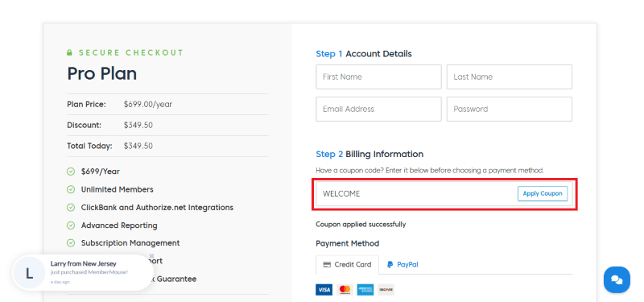Screen dimensions: 644x302
Task: Click the green check beside Subscription Management
Action: coord(71,243)
